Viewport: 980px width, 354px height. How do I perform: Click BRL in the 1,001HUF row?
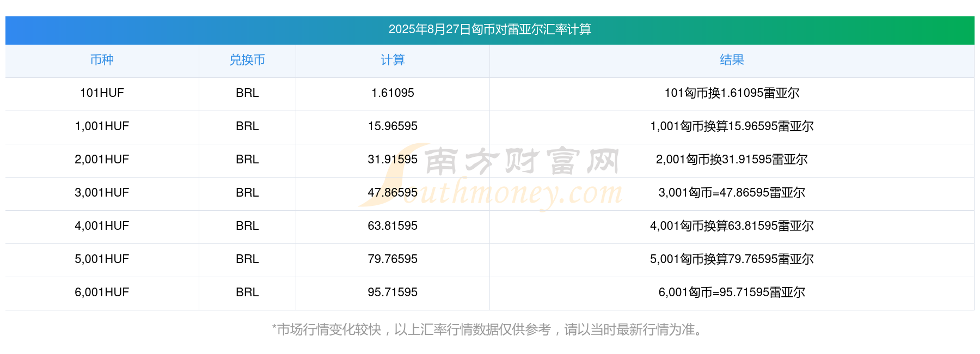(x=247, y=126)
